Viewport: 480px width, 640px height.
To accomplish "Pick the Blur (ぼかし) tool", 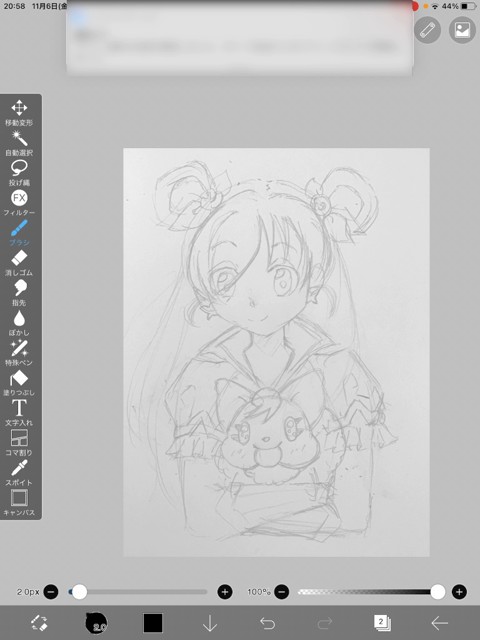I will point(19,323).
